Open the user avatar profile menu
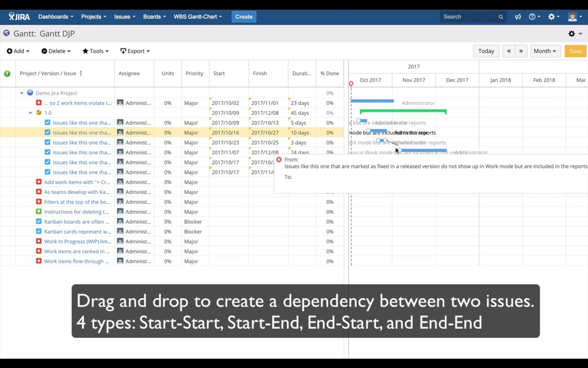Viewport: 588px width, 368px height. [575, 17]
